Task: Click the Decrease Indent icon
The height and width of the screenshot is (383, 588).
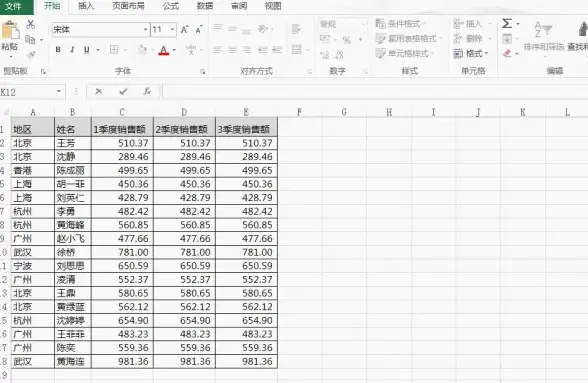Action: pos(262,50)
